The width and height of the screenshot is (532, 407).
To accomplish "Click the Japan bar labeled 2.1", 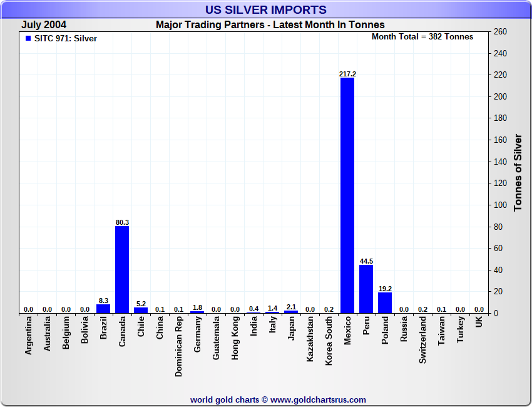I will 291,311.
